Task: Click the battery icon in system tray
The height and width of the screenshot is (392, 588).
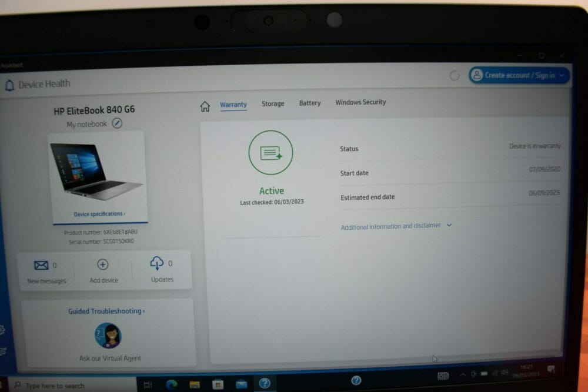Action: coord(485,374)
